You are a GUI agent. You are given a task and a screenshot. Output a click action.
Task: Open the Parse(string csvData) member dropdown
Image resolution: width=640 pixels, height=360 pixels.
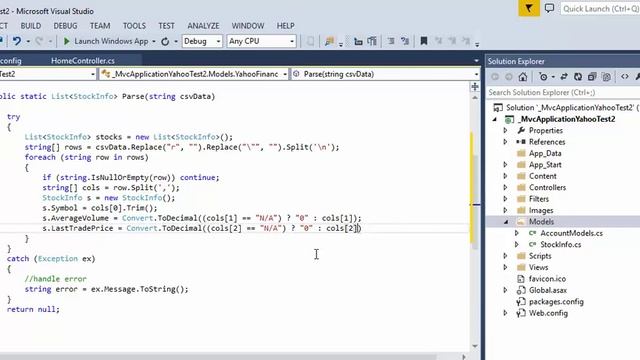coord(385,74)
